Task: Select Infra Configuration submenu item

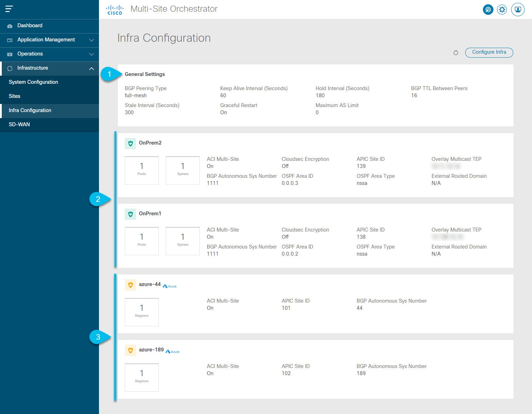Action: (49, 111)
